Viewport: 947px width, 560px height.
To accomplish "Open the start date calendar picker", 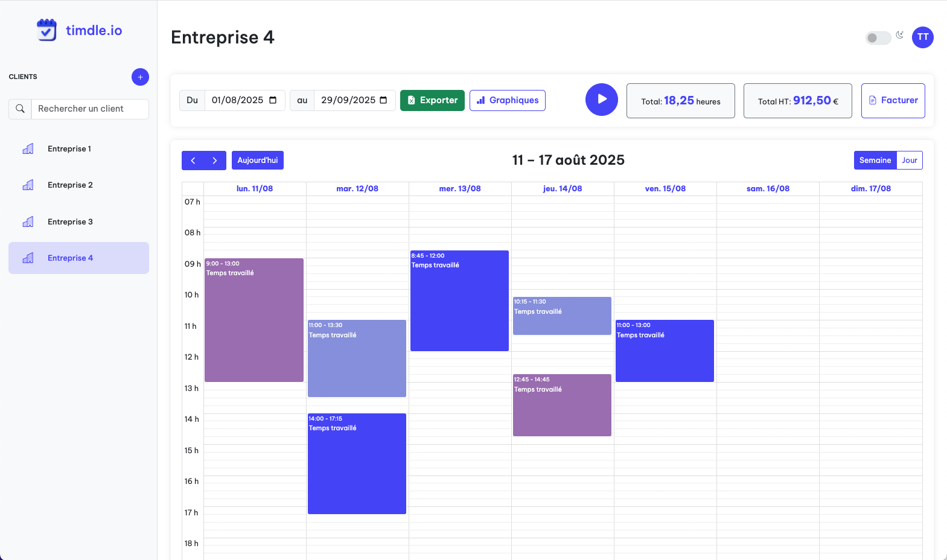I will pyautogui.click(x=273, y=100).
